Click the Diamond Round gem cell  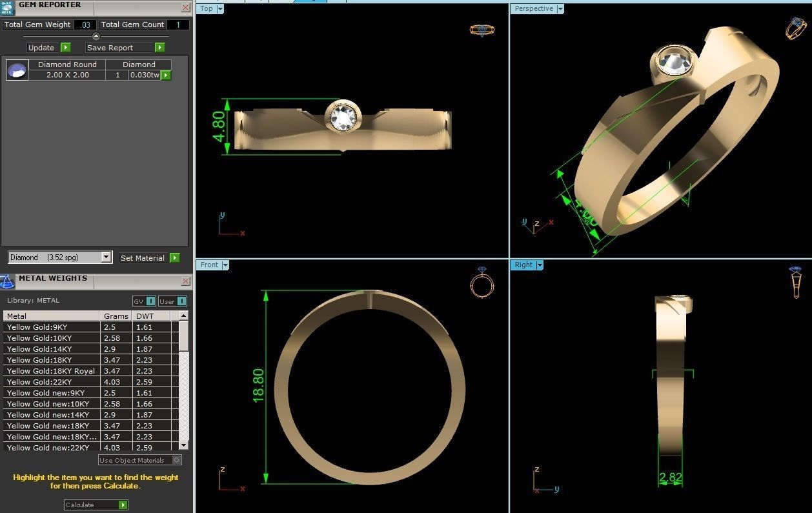(x=68, y=65)
